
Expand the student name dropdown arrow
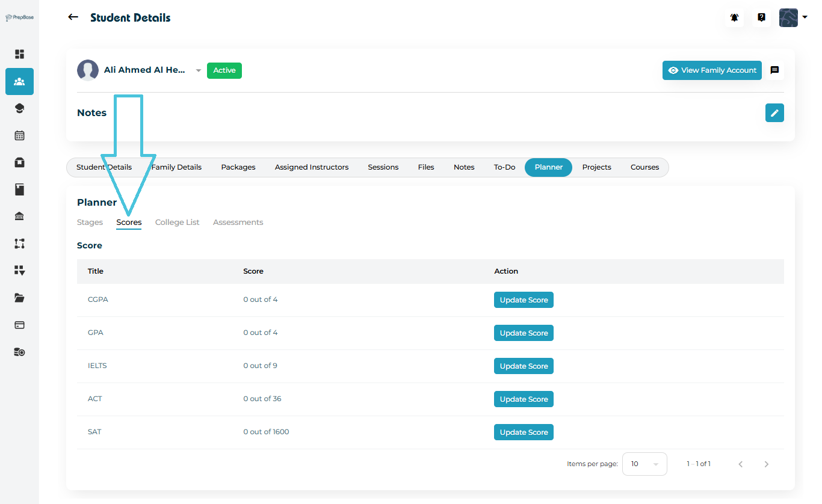[199, 71]
